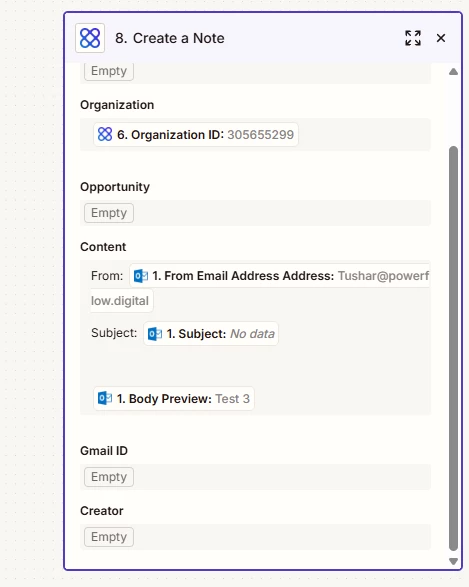Click the scrollbar up arrow
469x587 pixels.
453,72
